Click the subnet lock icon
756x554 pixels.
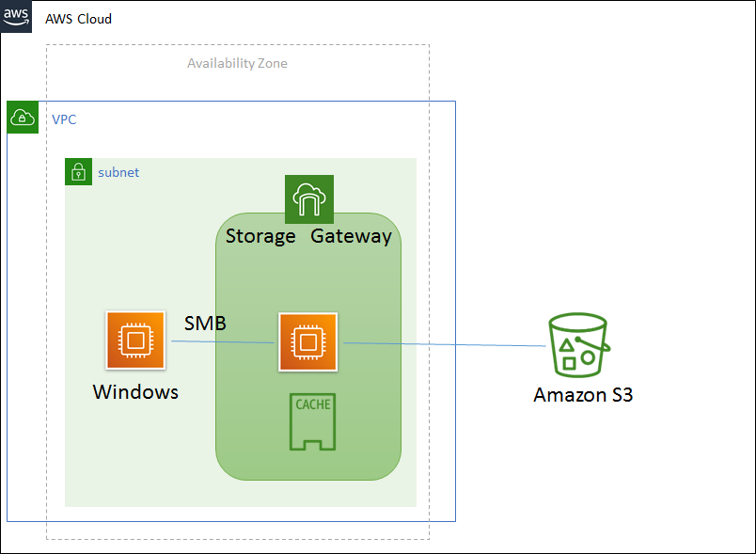click(x=78, y=172)
